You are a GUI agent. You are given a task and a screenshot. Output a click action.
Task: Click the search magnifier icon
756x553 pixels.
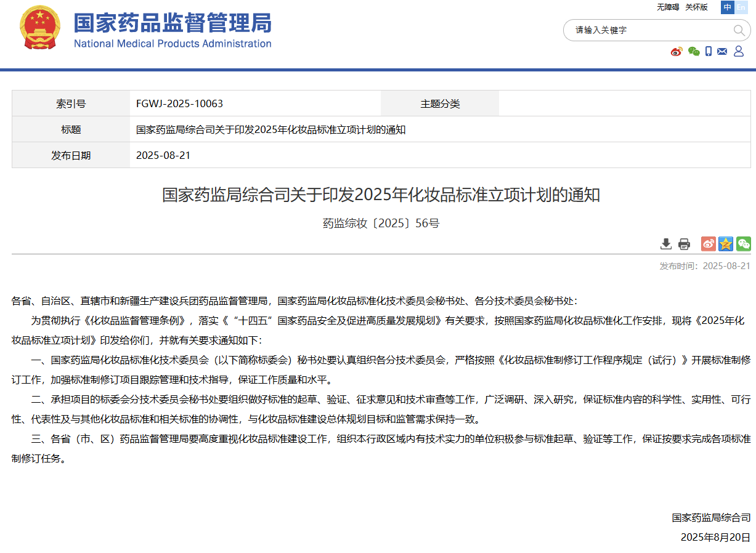click(739, 30)
